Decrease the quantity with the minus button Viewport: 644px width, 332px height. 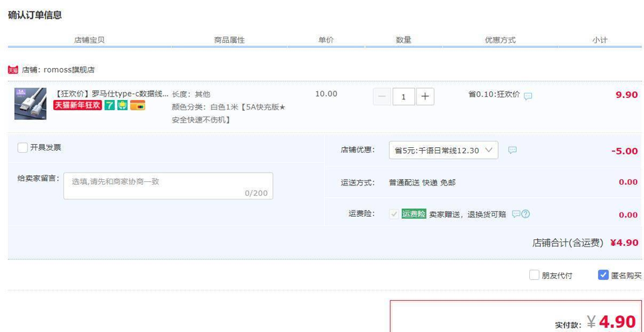coord(382,97)
